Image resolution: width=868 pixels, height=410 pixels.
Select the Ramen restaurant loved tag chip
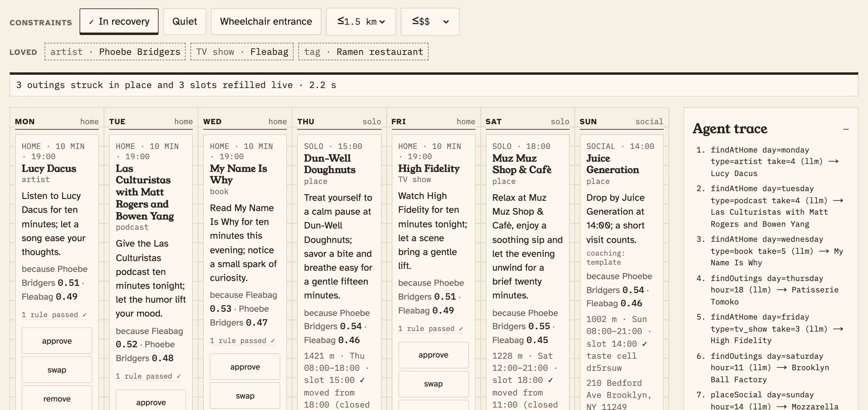click(363, 52)
